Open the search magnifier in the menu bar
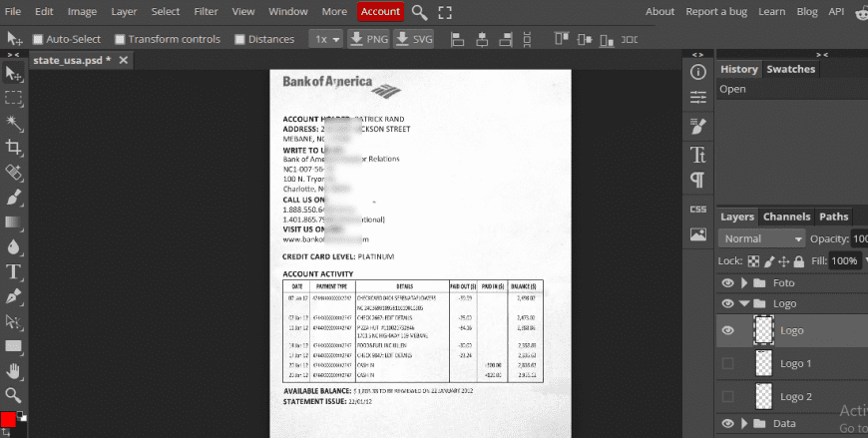 pos(420,12)
